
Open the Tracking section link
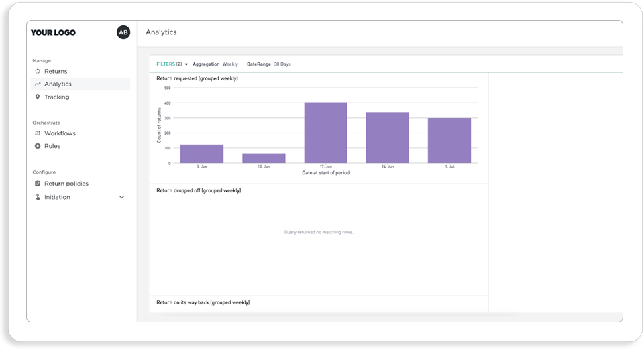point(56,97)
